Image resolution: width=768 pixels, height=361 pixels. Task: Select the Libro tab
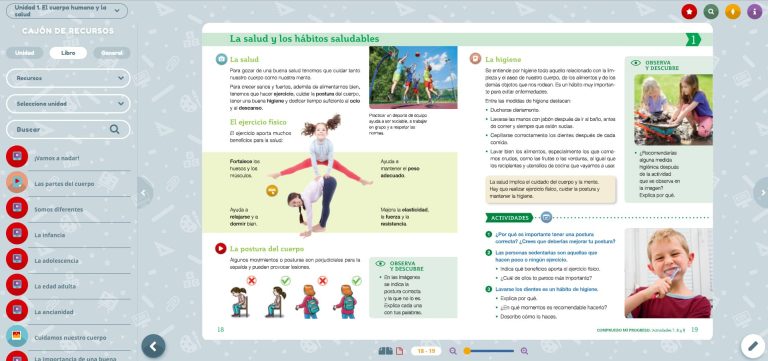tap(68, 53)
